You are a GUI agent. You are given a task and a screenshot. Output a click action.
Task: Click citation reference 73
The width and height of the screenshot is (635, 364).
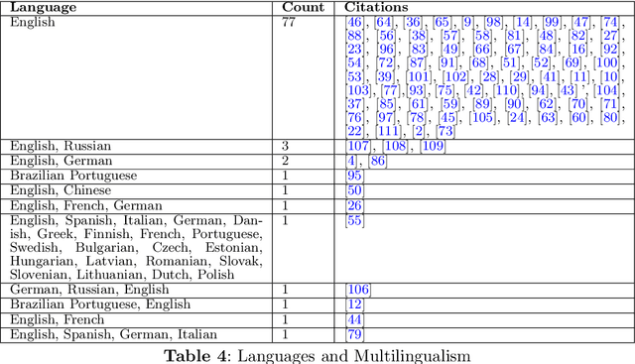[445, 131]
